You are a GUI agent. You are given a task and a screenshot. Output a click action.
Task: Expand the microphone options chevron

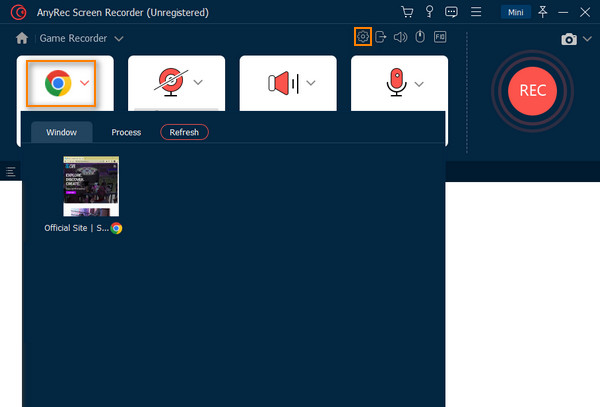(419, 84)
